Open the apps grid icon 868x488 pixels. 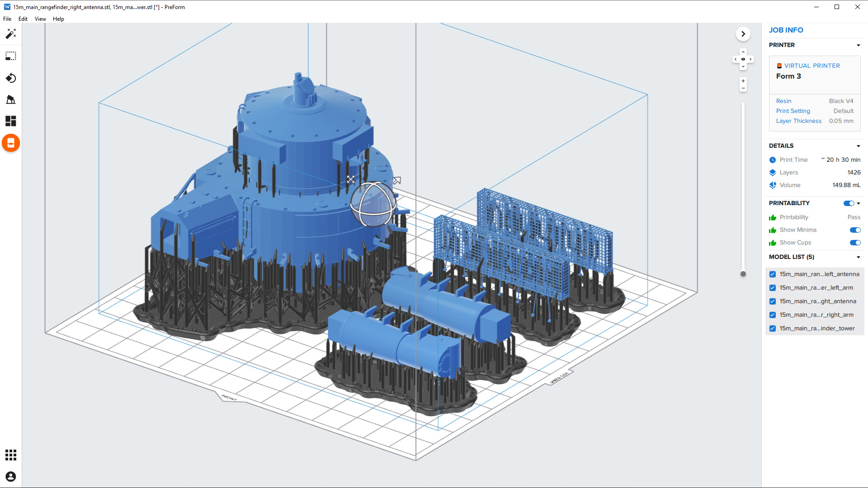click(11, 455)
